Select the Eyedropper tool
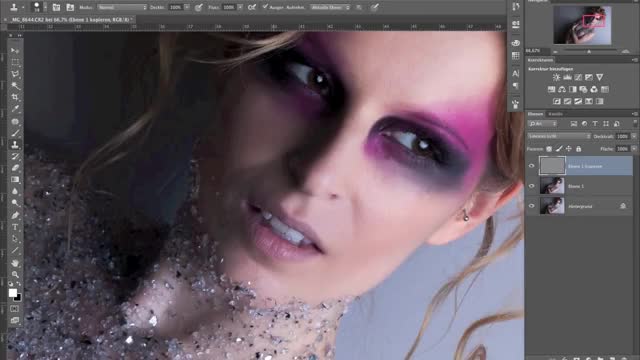This screenshot has height=360, width=640. tap(15, 109)
